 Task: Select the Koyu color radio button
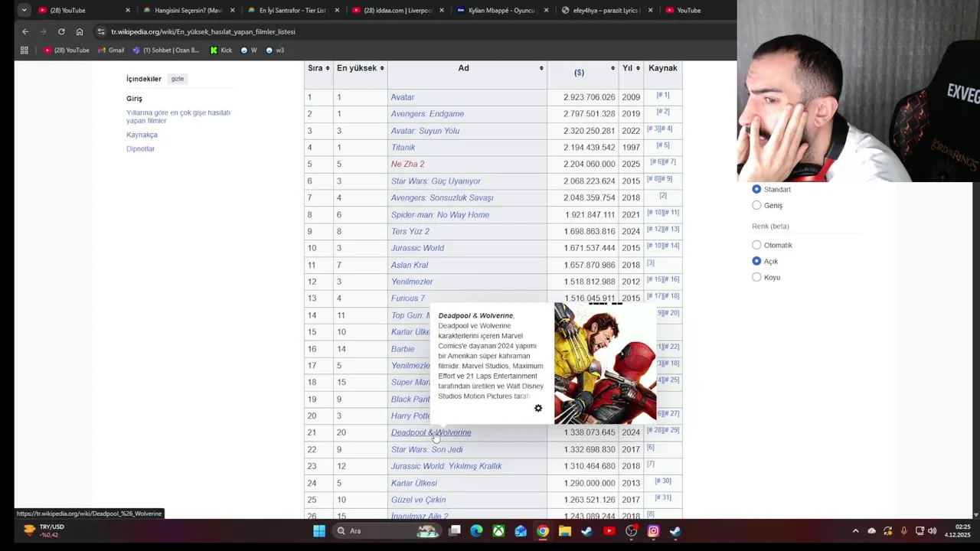point(756,277)
